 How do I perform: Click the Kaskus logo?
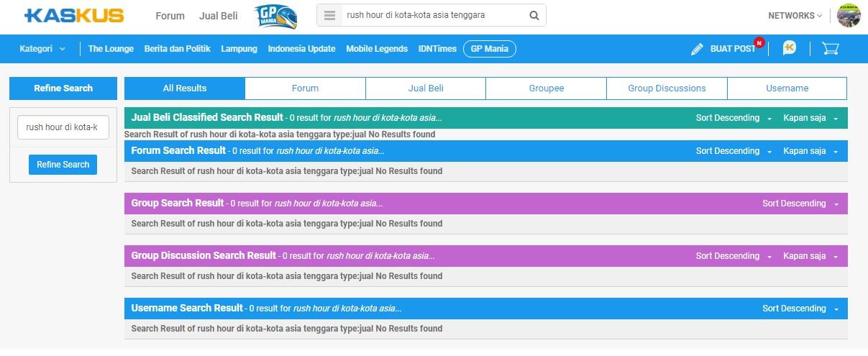click(x=73, y=15)
